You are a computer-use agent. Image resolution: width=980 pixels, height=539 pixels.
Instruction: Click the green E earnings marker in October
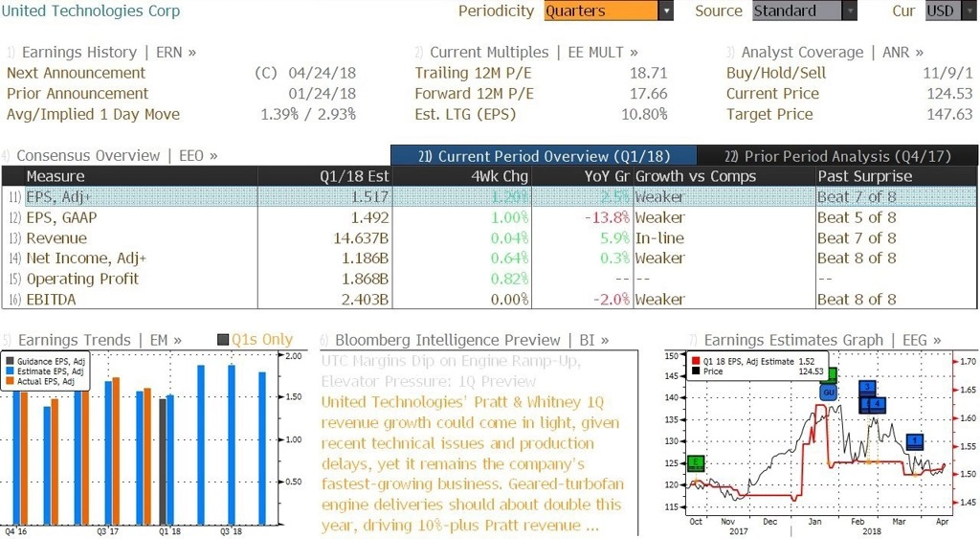click(696, 463)
